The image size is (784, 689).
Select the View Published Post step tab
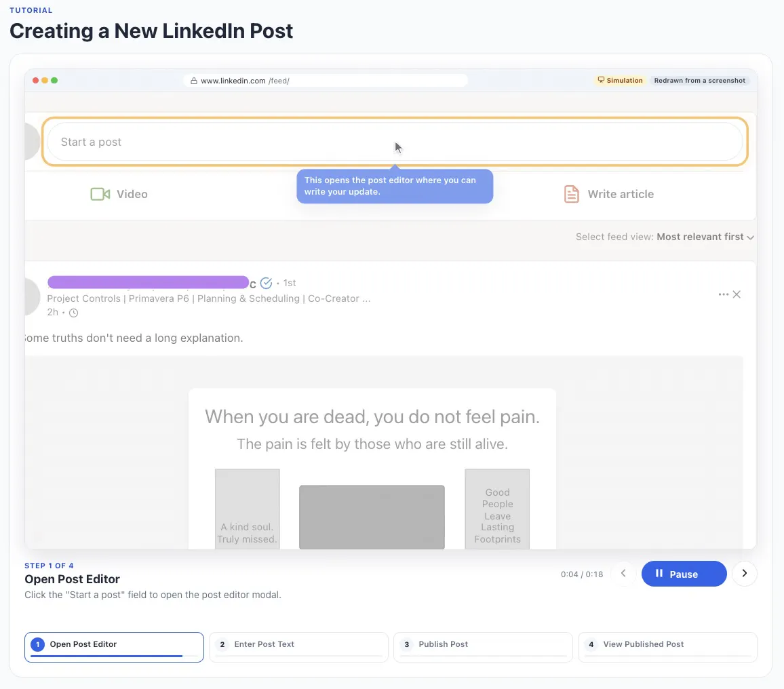[667, 647]
